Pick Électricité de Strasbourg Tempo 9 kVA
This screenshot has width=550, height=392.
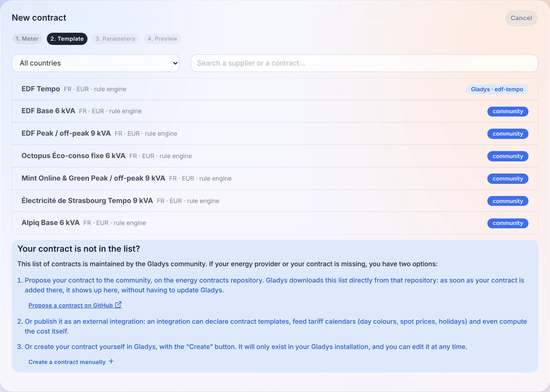click(275, 201)
